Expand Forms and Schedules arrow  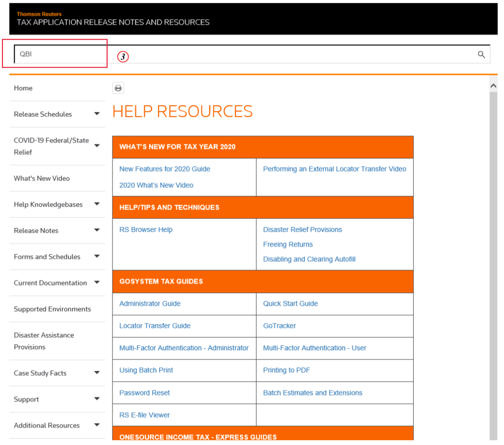(97, 256)
